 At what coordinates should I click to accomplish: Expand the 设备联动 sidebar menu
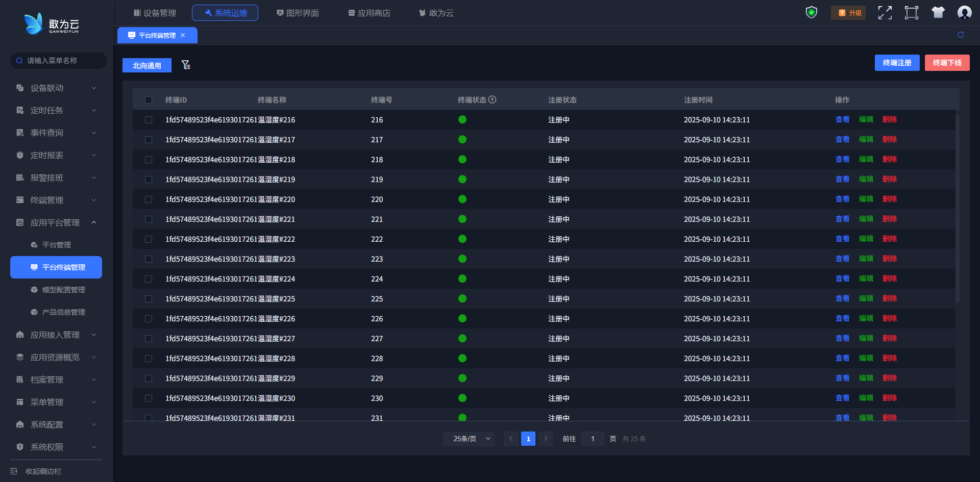[x=56, y=88]
